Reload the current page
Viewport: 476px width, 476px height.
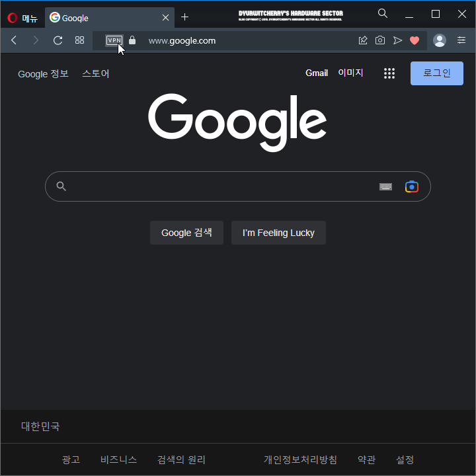coord(58,40)
